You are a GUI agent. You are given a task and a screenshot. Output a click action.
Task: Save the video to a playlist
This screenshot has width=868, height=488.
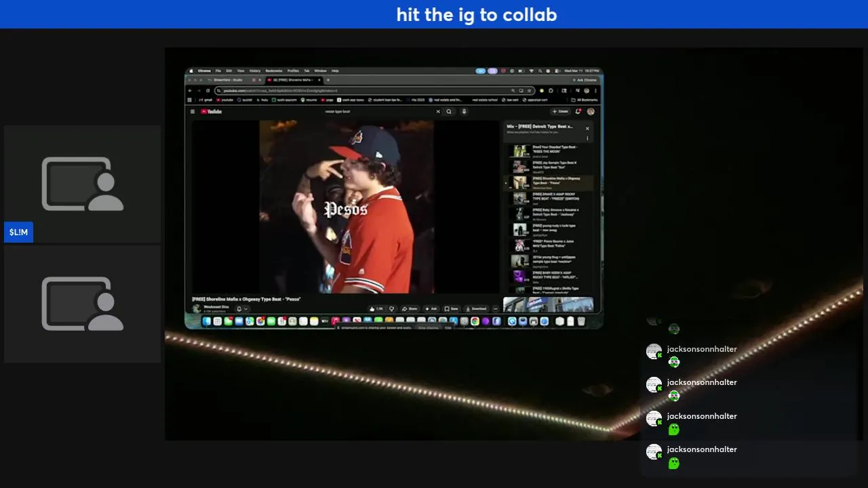pyautogui.click(x=450, y=308)
